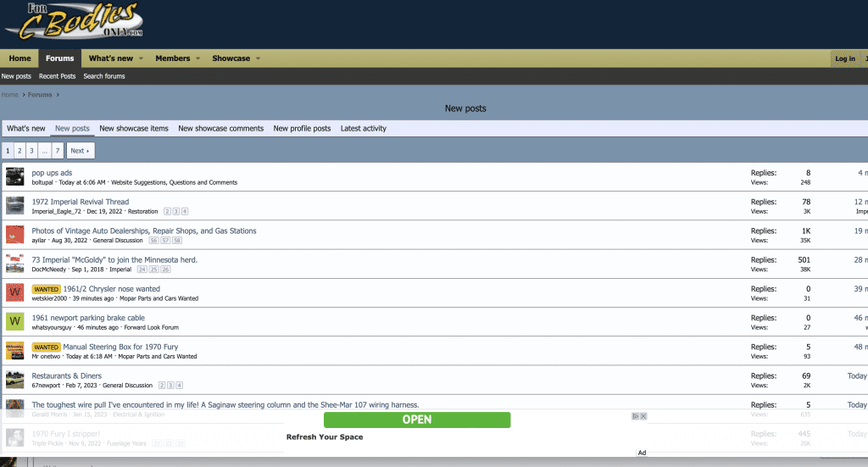Go to page 7 of new posts
Image resolution: width=868 pixels, height=467 pixels.
pos(57,151)
